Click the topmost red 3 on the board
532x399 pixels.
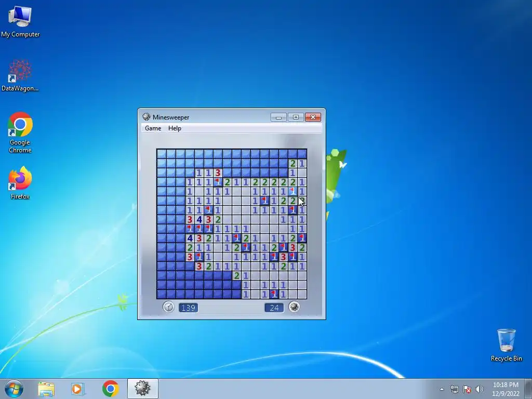218,172
